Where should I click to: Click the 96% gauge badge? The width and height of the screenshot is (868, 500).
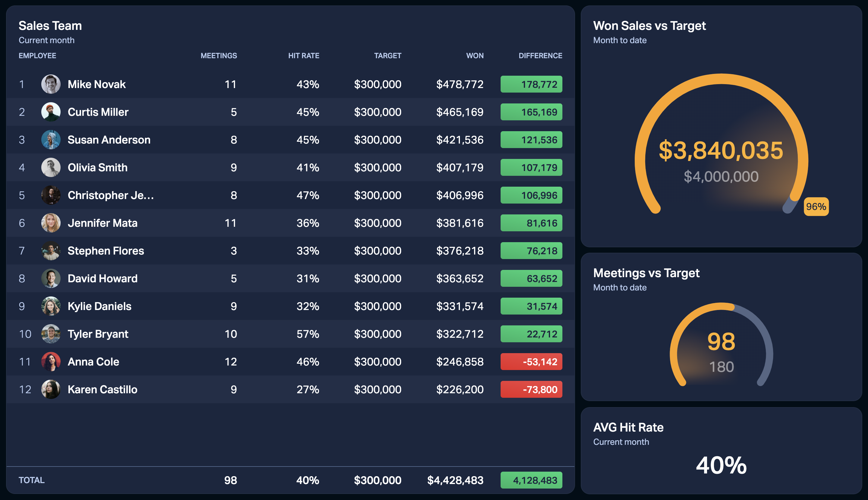[816, 207]
